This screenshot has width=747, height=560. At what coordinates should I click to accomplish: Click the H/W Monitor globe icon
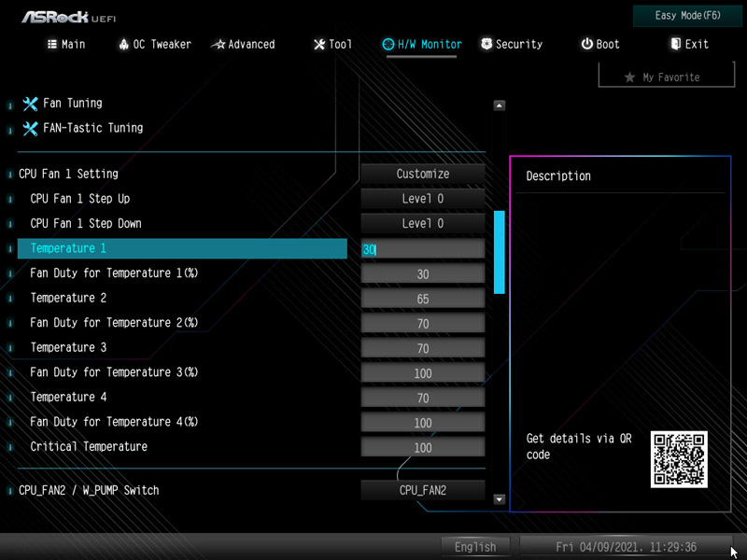(388, 44)
